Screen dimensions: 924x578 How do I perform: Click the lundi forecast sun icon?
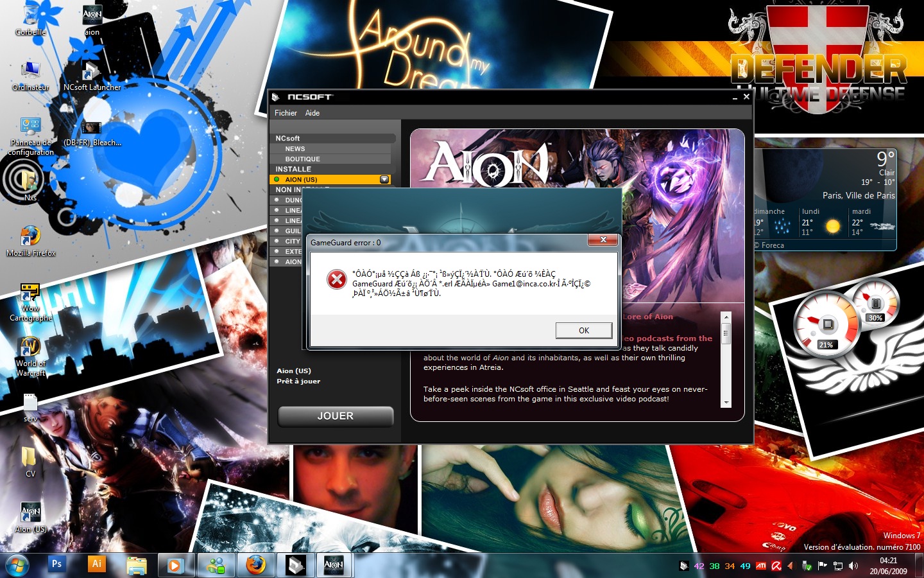tap(833, 225)
